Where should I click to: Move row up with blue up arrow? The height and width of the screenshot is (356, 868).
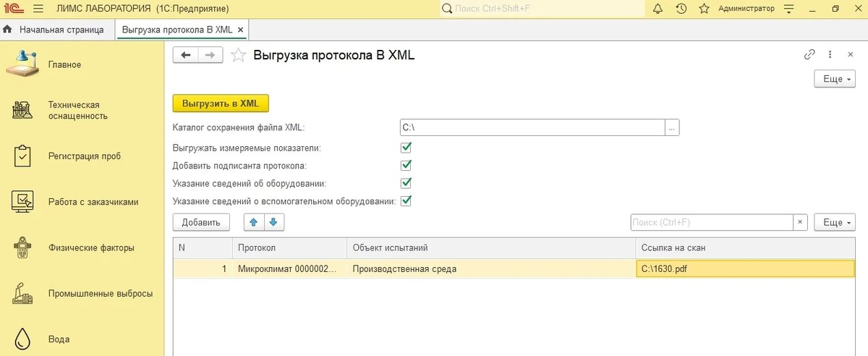coord(253,222)
